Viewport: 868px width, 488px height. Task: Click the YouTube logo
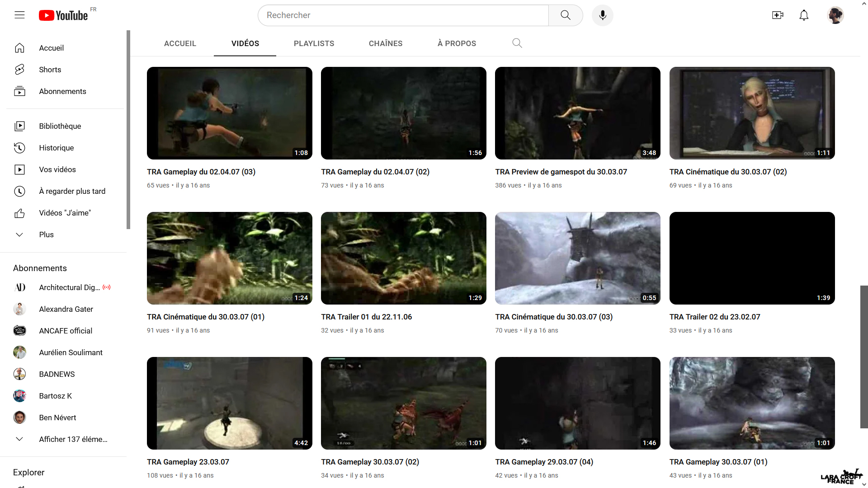click(63, 15)
